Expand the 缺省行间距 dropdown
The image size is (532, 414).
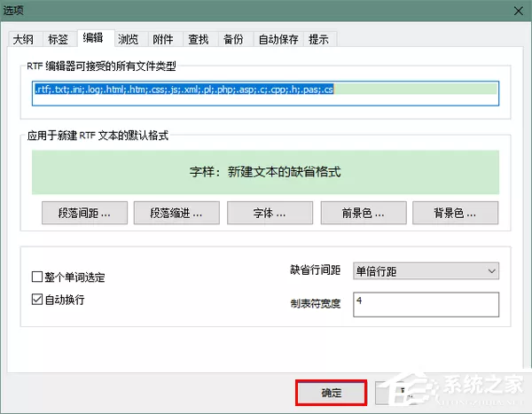(426, 270)
